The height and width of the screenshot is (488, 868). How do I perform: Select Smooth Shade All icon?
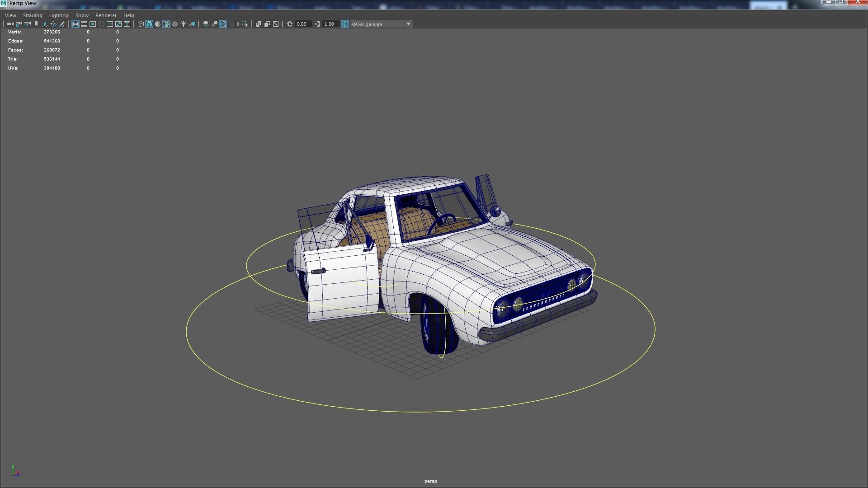point(149,24)
